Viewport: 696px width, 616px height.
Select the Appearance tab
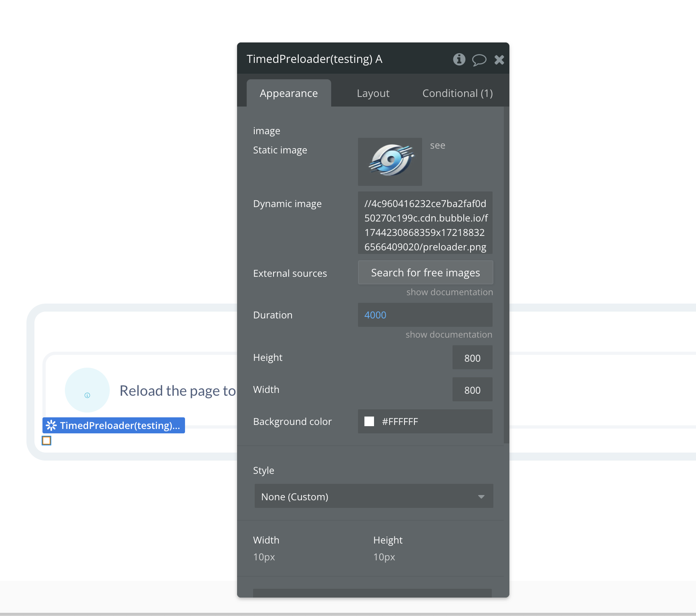pos(289,93)
